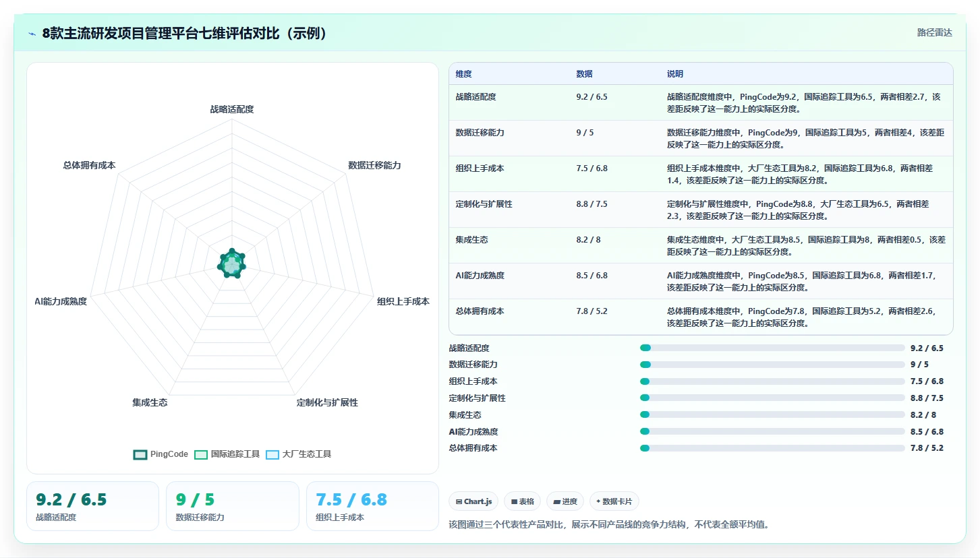Click table value 9 / 5
The width and height of the screenshot is (980, 558).
coord(585,133)
